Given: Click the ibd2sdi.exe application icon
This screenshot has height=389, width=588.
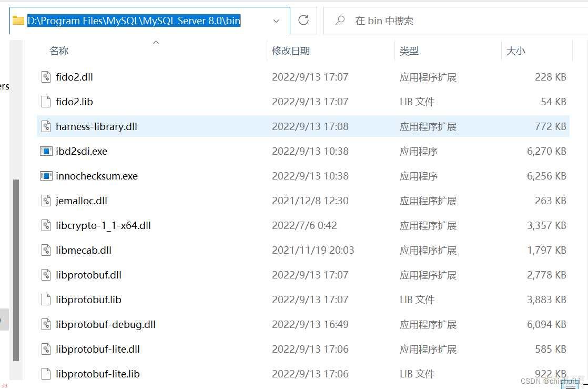Looking at the screenshot, I should coord(46,151).
